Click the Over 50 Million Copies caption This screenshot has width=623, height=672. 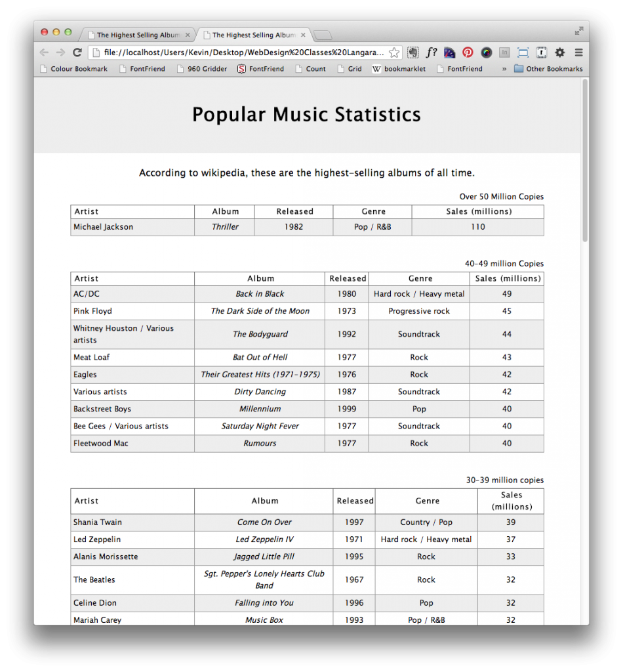[502, 197]
